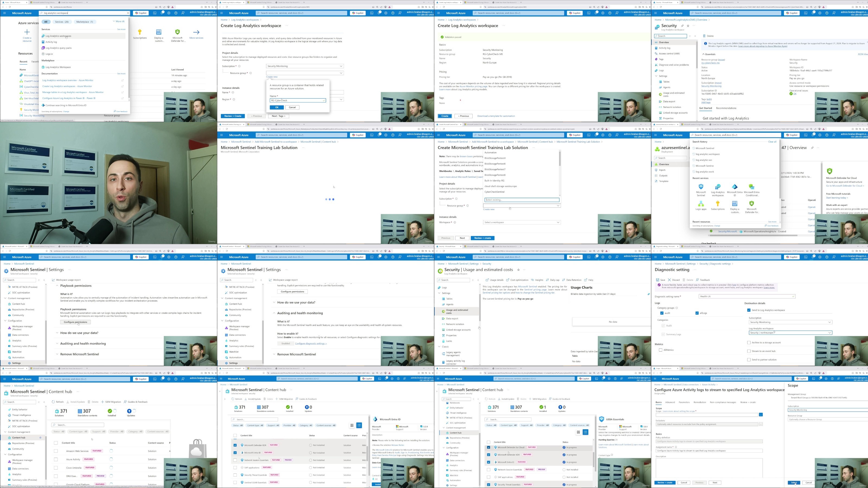868x488 pixels.
Task: Click the Save icon on Diagnostic setting toolbar
Action: [x=658, y=280]
